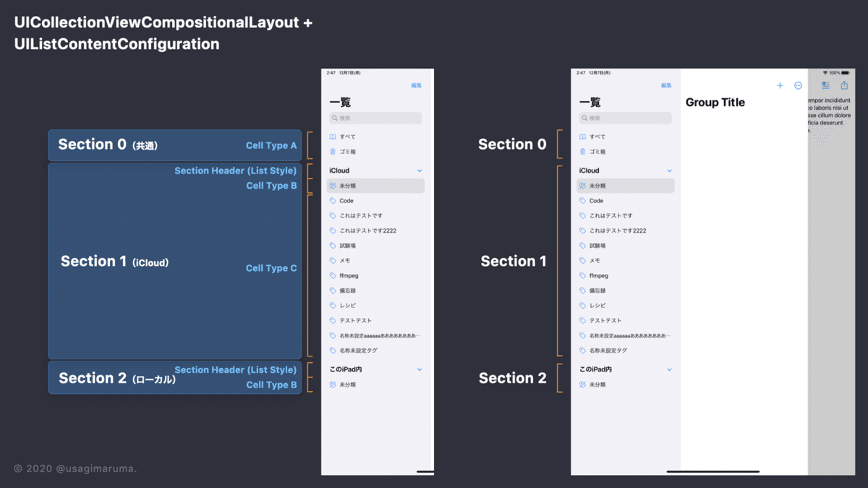Click ffmpeg tag icon in sidebar beside Group Title

point(582,275)
